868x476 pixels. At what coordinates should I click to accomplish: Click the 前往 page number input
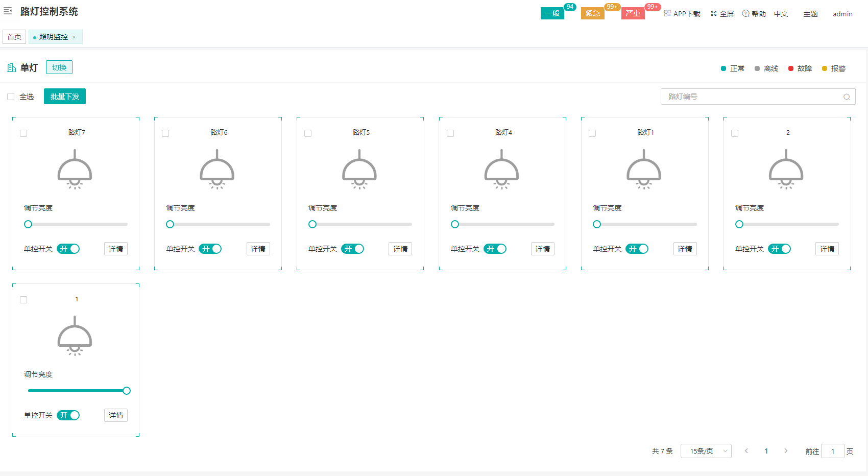833,451
